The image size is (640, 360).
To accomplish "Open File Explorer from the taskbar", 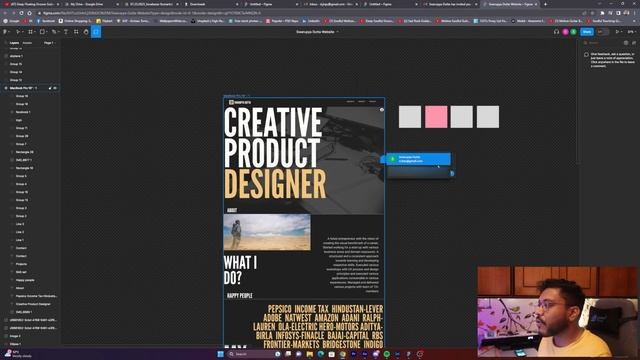I will point(309,354).
